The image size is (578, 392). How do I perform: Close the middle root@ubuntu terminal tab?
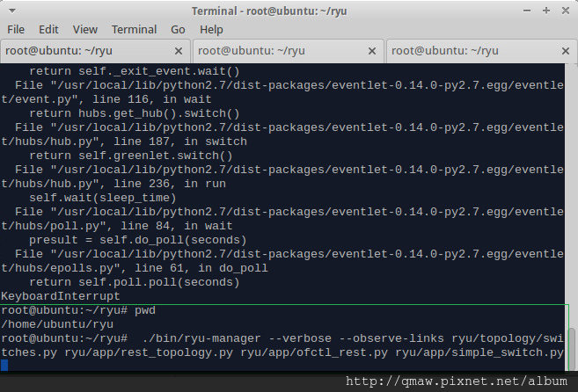(372, 51)
